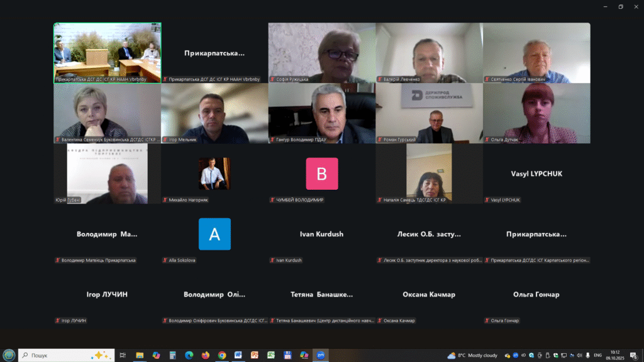Open the Zoom app in the taskbar
Image resolution: width=644 pixels, height=362 pixels.
[321, 355]
